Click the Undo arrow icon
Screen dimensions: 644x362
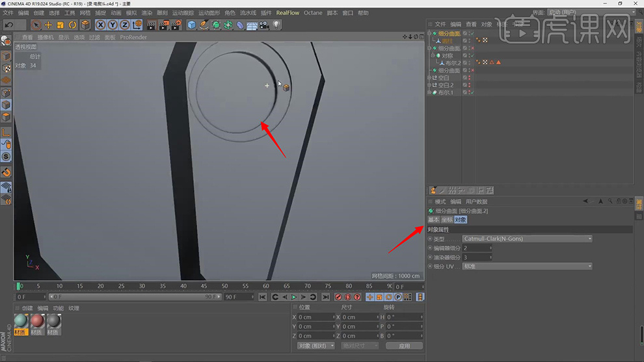(9, 25)
